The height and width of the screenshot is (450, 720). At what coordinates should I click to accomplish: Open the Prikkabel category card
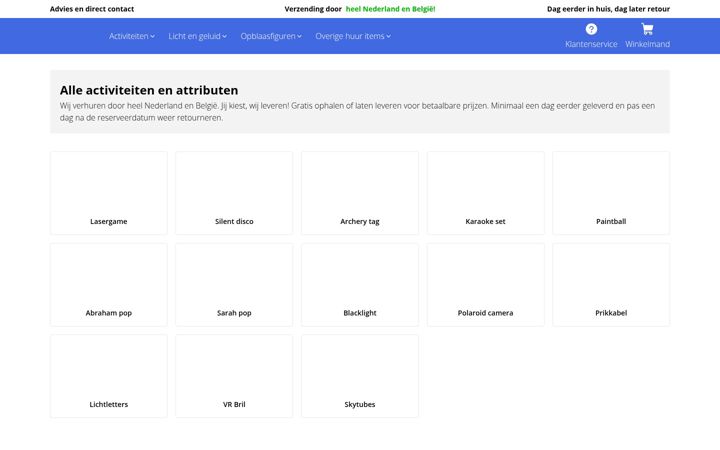tap(611, 285)
